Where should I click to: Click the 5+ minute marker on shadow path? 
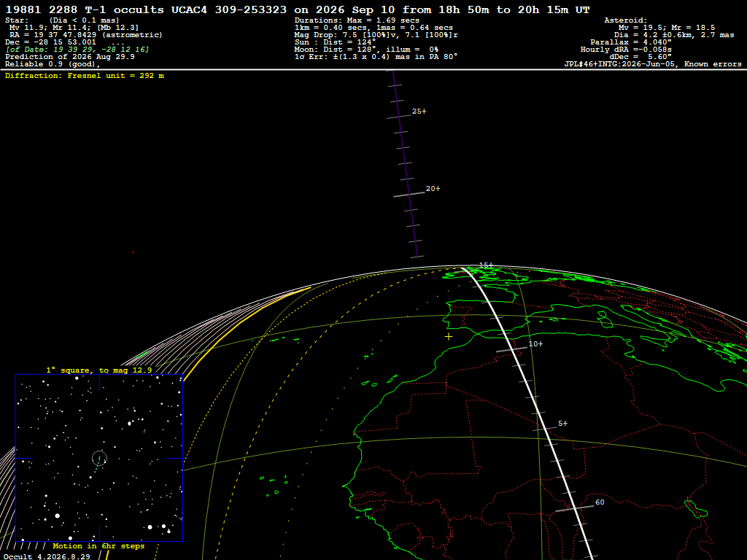[x=544, y=429]
